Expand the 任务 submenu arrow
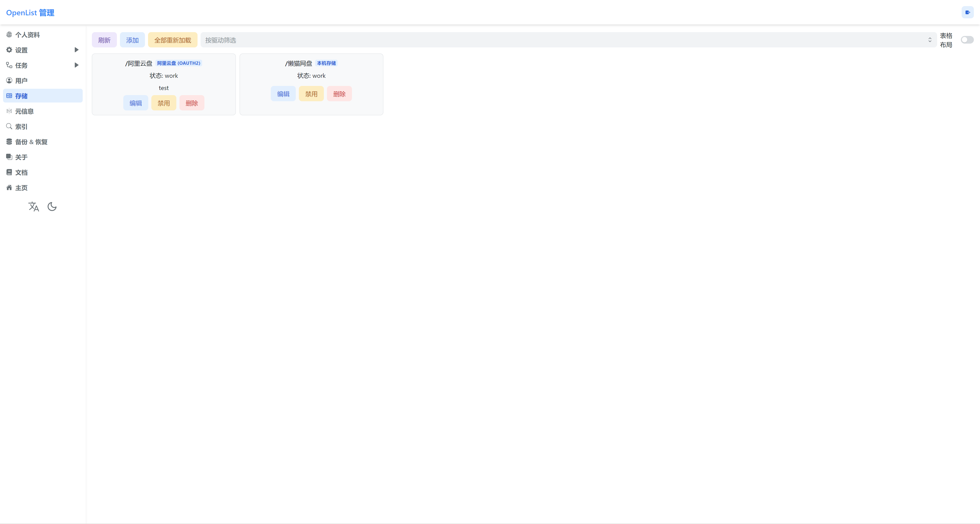The height and width of the screenshot is (524, 980). (x=77, y=65)
